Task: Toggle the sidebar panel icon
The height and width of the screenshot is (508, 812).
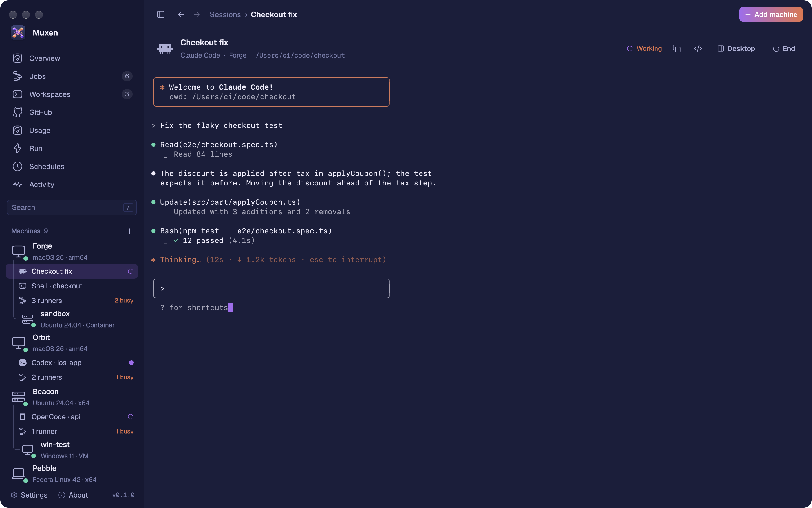Action: (161, 14)
